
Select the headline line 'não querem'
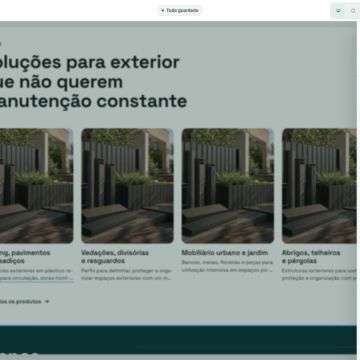71,82
